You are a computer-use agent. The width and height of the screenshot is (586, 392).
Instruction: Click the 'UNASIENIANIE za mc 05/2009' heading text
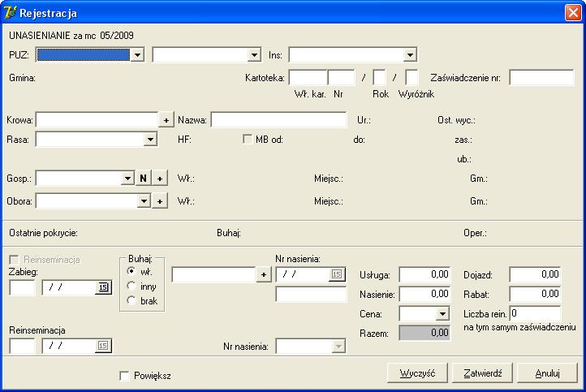(x=71, y=36)
